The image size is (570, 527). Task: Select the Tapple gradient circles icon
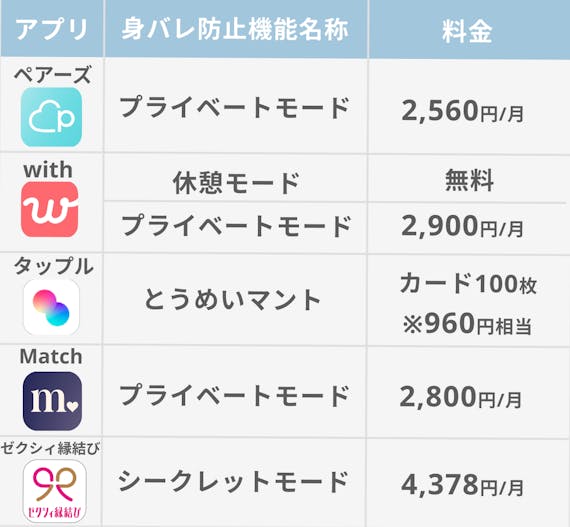tap(51, 307)
